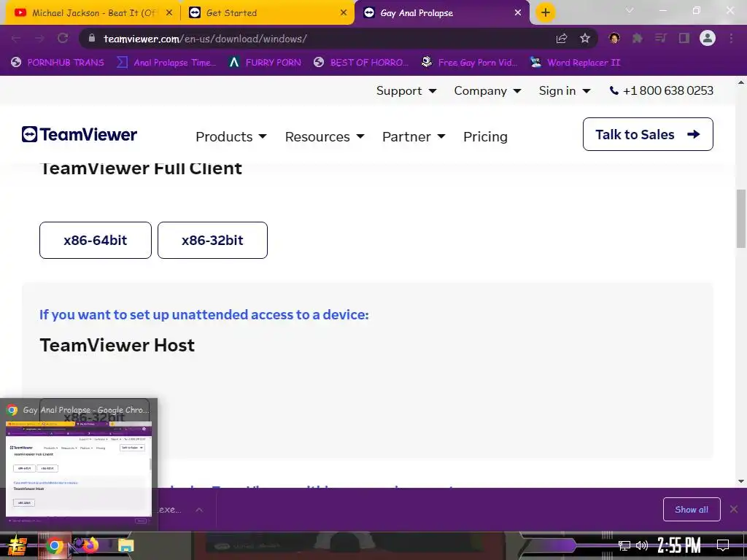
Task: Select the active third browser tab
Action: tap(441, 13)
